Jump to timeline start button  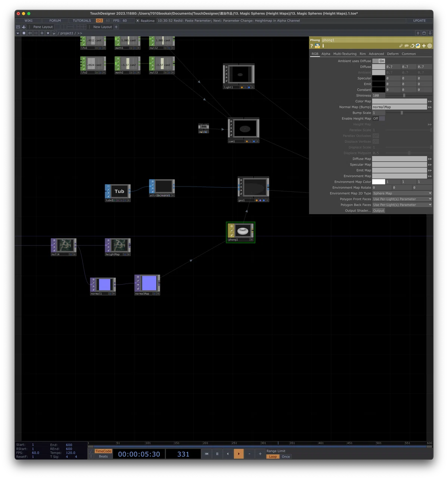coord(206,454)
